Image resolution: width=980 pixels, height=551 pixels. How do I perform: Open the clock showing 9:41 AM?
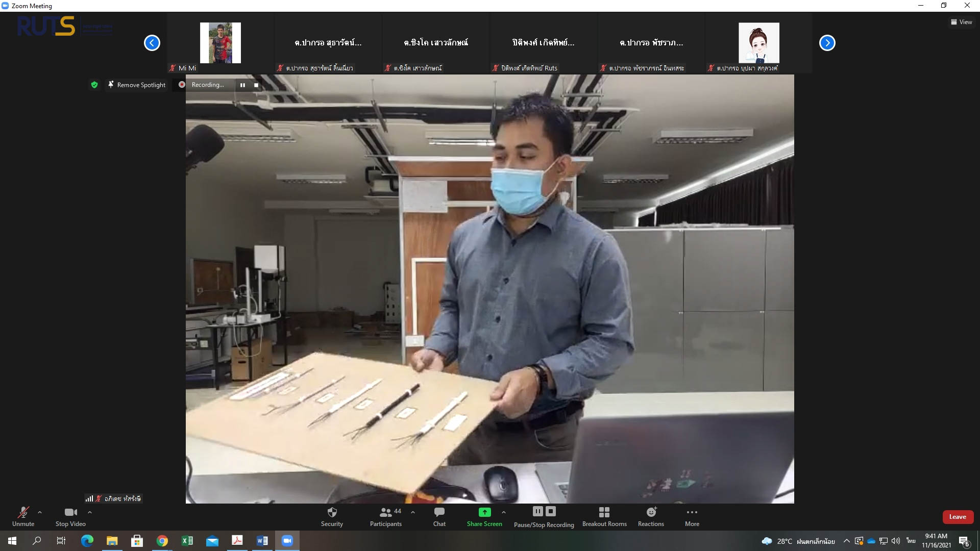click(936, 541)
